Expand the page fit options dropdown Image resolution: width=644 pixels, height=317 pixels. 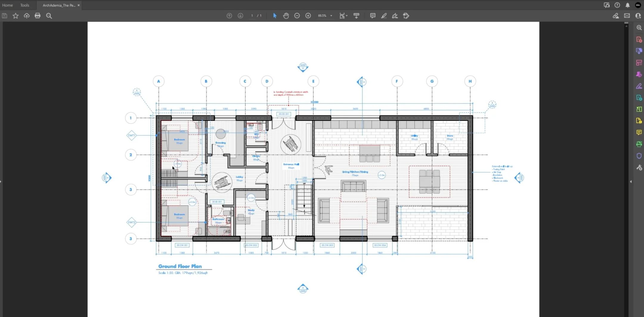346,16
